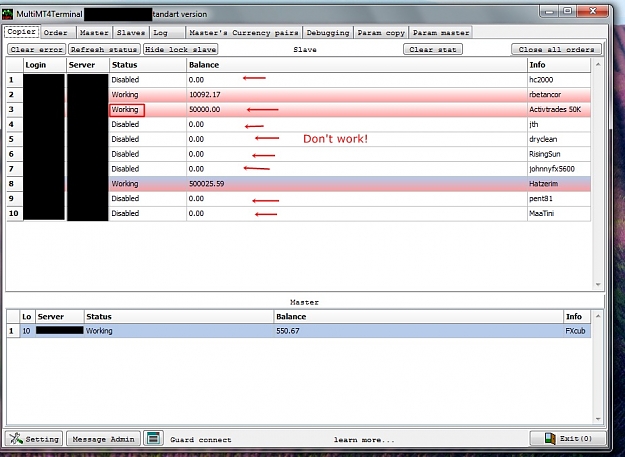Click balance cell 50000.00
This screenshot has height=457, width=625.
[356, 109]
